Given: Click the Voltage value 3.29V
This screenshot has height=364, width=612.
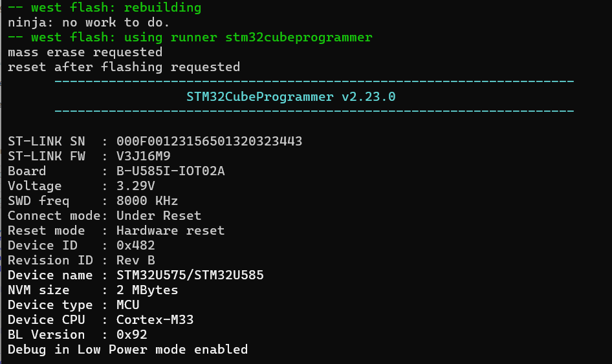Looking at the screenshot, I should pyautogui.click(x=135, y=186).
